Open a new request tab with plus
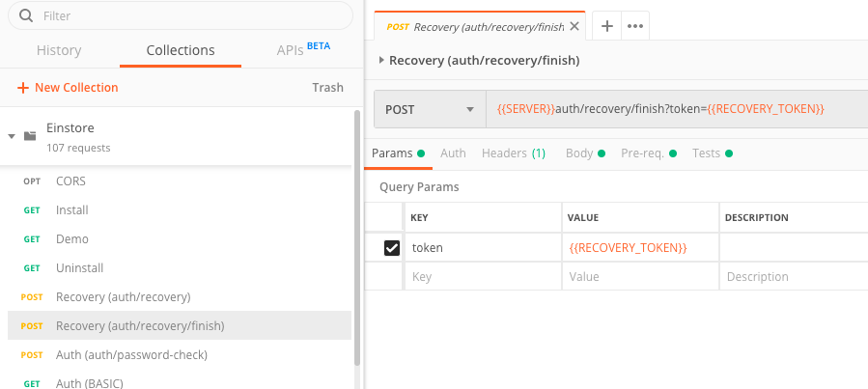This screenshot has width=868, height=389. (x=607, y=26)
